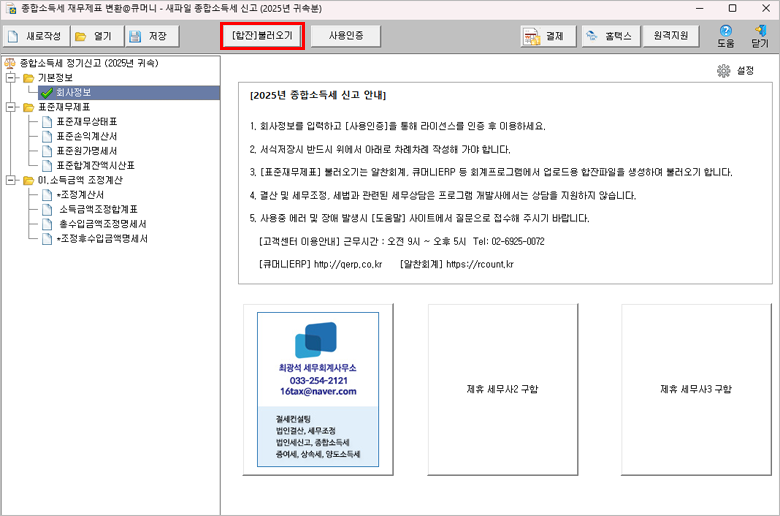Open a file with 열기 button
The width and height of the screenshot is (780, 516).
click(97, 36)
